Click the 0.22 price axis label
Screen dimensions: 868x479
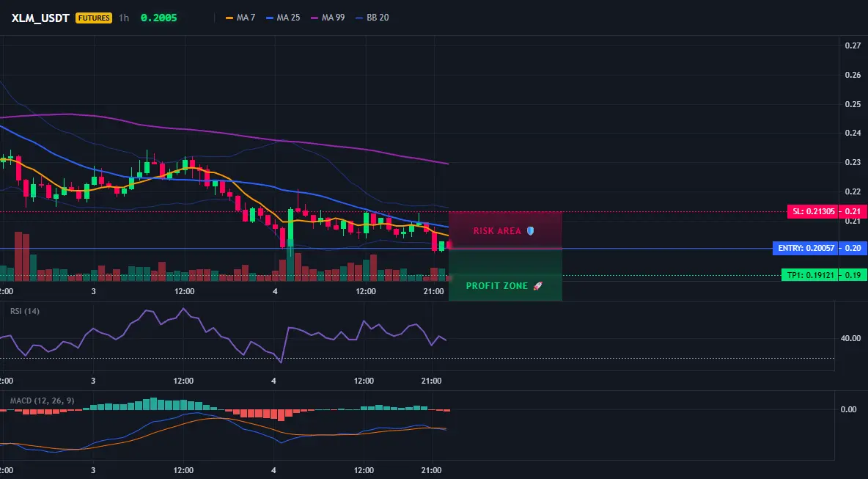coord(853,191)
